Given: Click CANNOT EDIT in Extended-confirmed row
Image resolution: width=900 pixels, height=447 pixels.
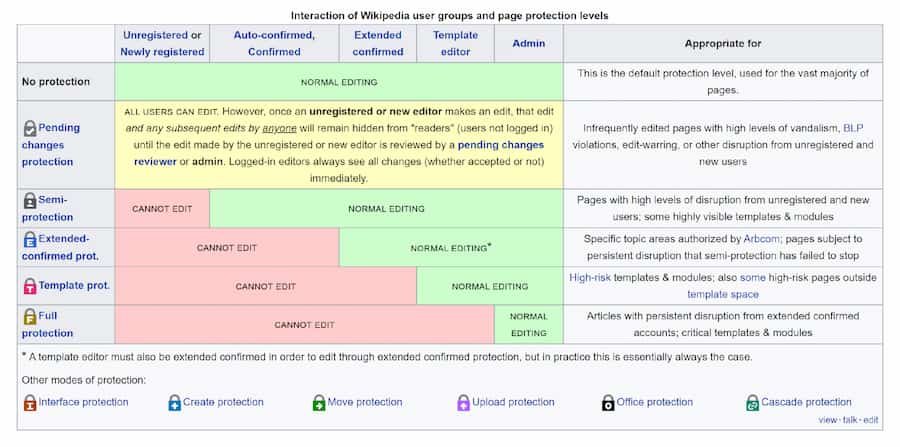Looking at the screenshot, I should click(227, 248).
